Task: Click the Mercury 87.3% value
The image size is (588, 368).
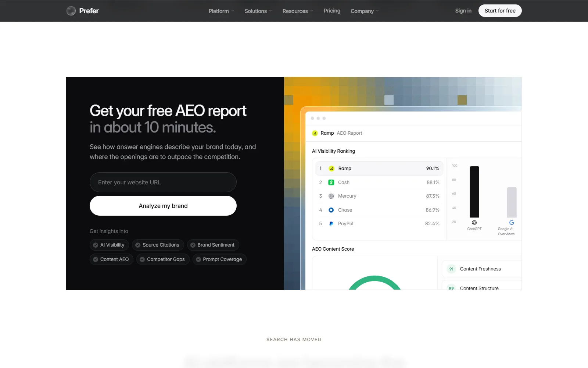Action: click(433, 196)
